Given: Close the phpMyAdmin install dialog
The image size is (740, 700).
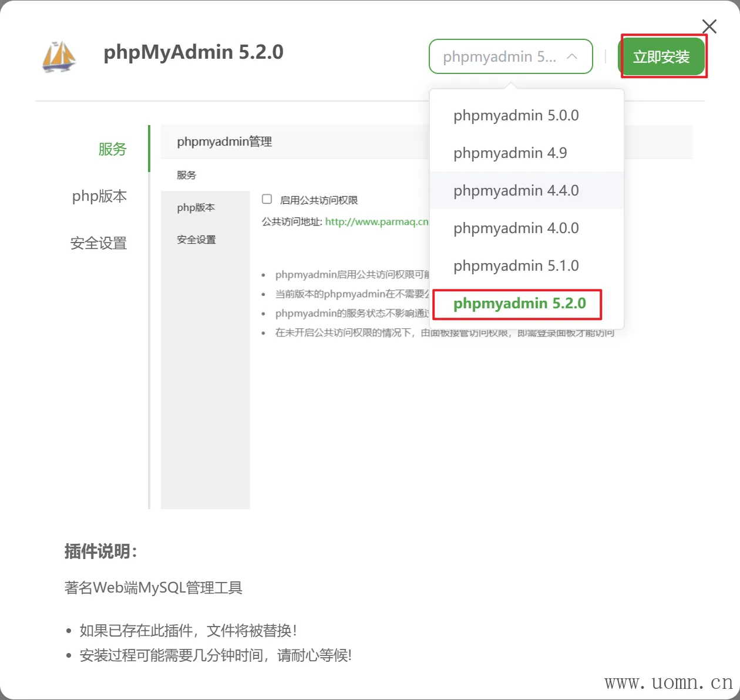Looking at the screenshot, I should tap(709, 26).
